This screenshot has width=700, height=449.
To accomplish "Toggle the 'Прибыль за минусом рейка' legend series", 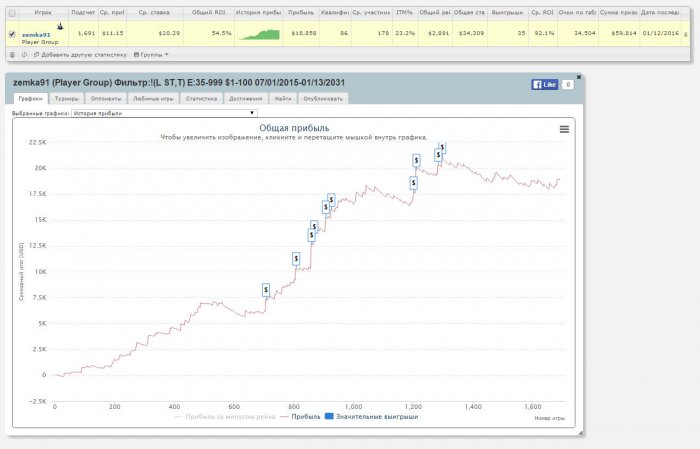I will tap(225, 417).
